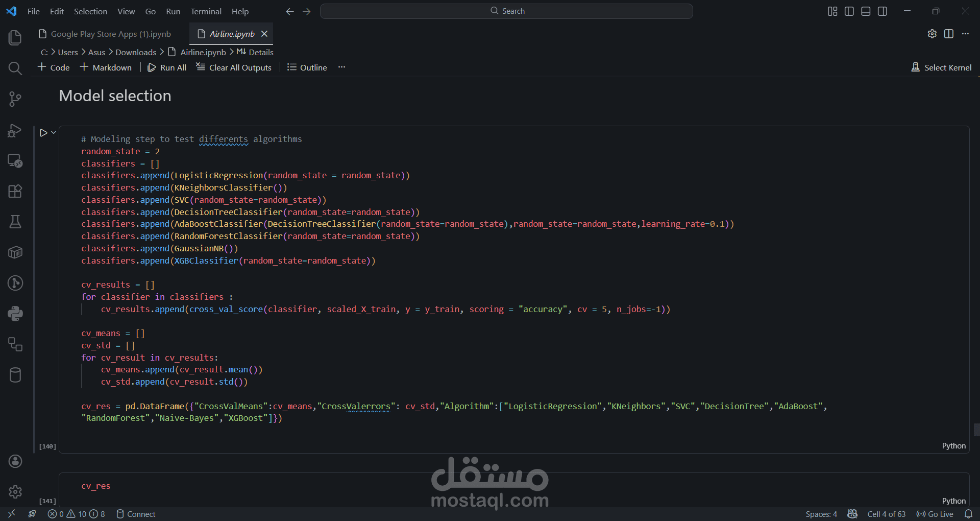
Task: Open the Python environments panel
Action: click(x=15, y=314)
